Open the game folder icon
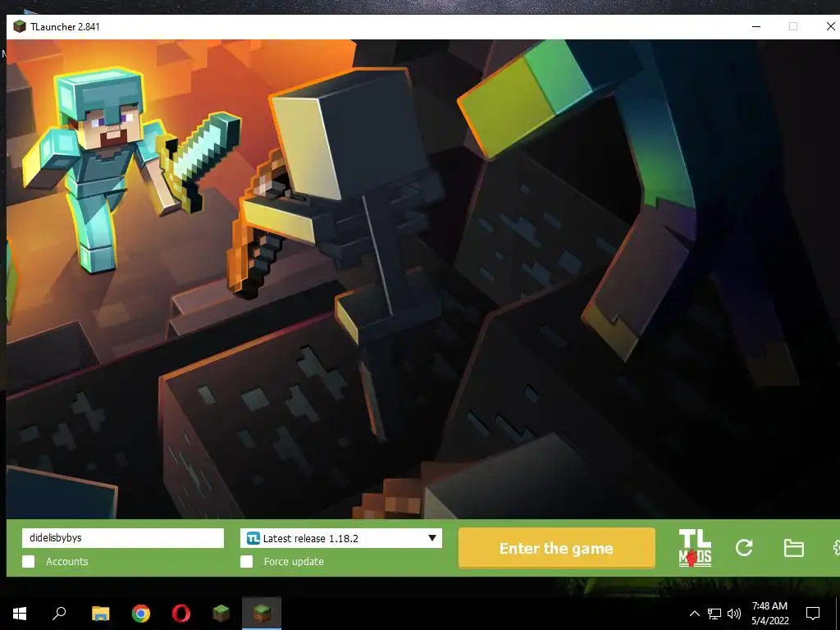 [793, 548]
